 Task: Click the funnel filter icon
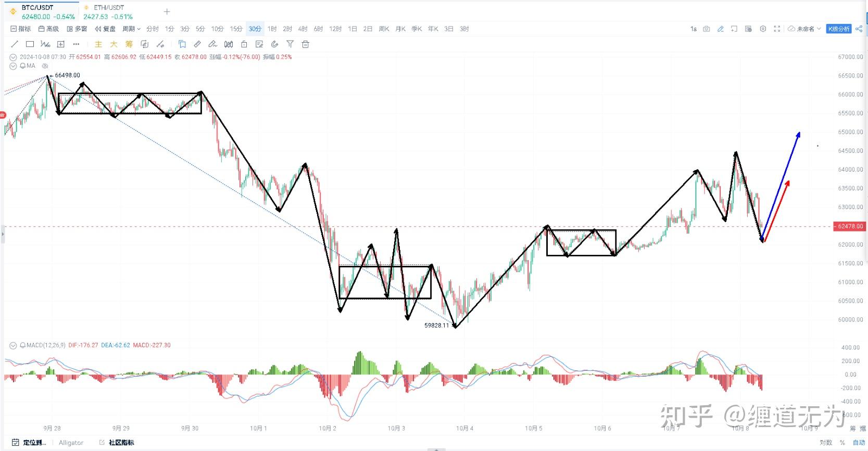tap(290, 44)
